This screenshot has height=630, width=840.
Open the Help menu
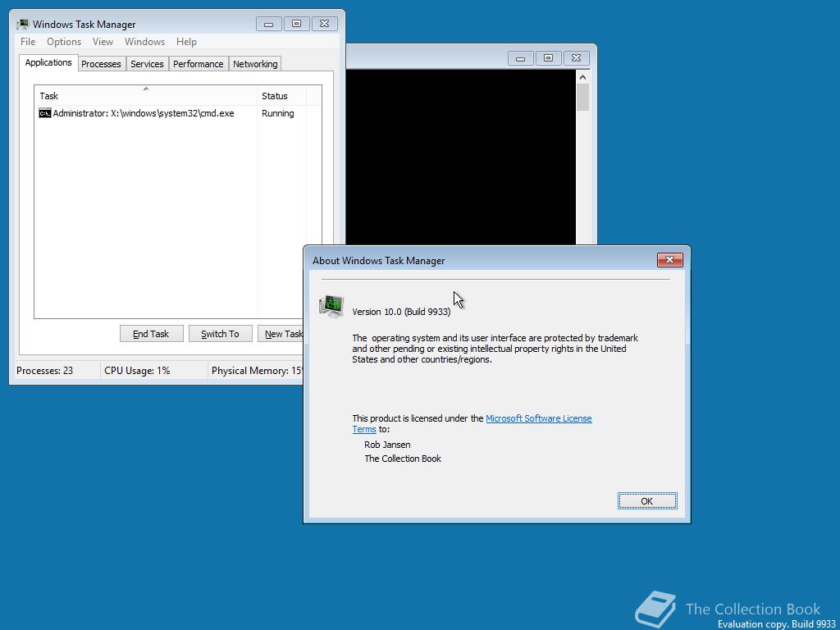point(186,42)
